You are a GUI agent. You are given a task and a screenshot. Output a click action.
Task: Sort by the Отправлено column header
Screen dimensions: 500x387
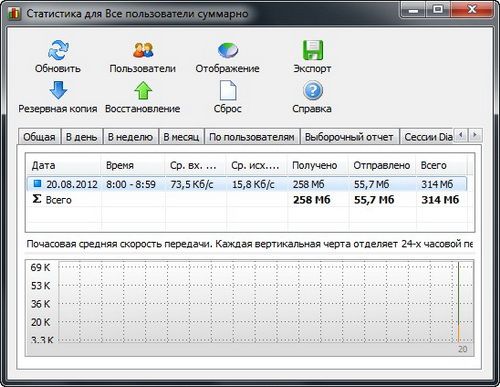pos(382,165)
